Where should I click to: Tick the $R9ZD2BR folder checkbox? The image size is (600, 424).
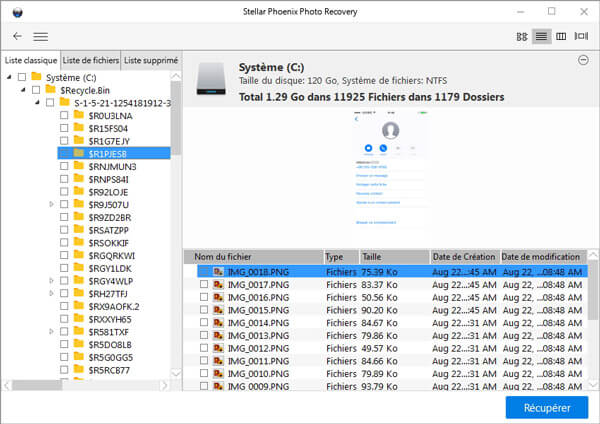(x=64, y=217)
